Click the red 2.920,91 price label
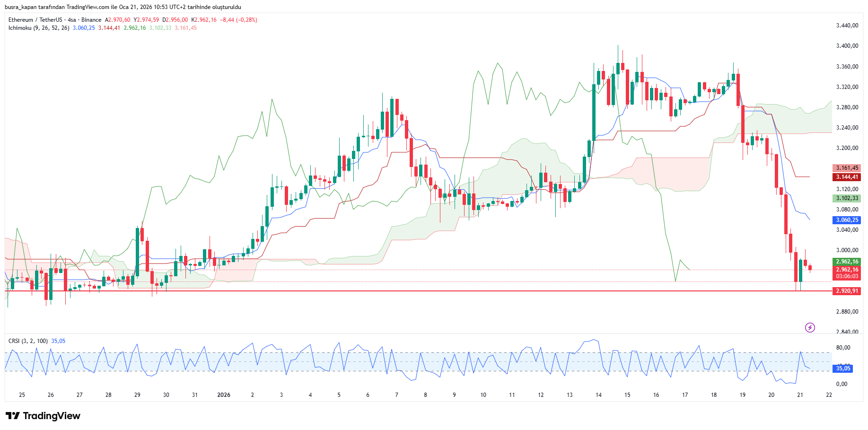 (846, 291)
